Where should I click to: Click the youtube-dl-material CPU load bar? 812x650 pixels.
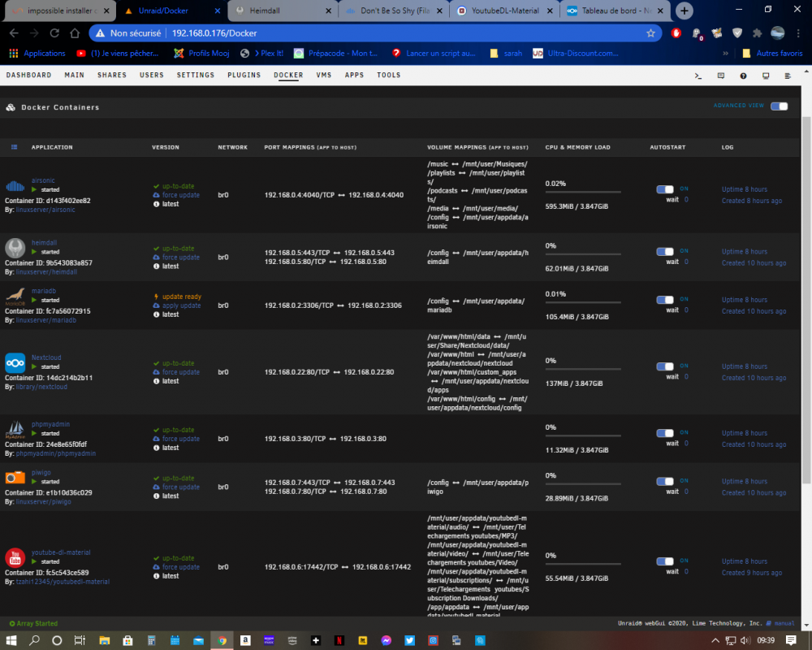pos(582,565)
